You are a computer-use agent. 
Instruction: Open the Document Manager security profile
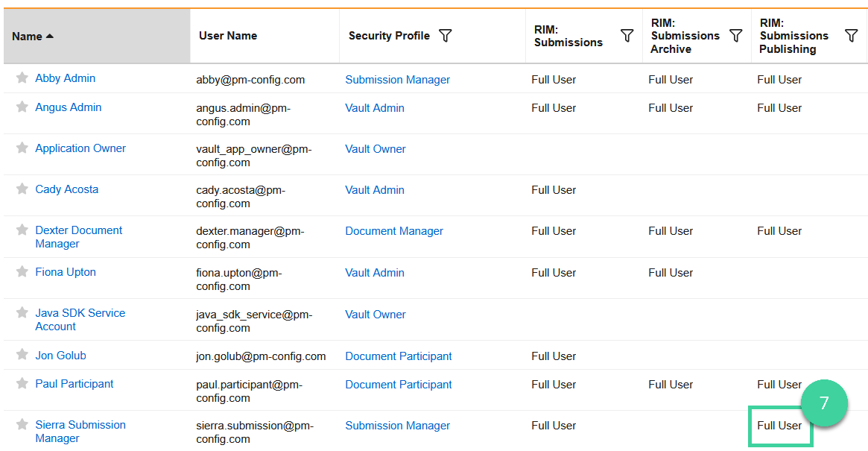[394, 231]
